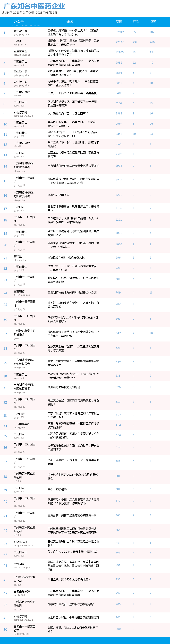
Task: Open article 采芝林药业召开2023年纪律教育月动员部署会
Action: point(72,476)
